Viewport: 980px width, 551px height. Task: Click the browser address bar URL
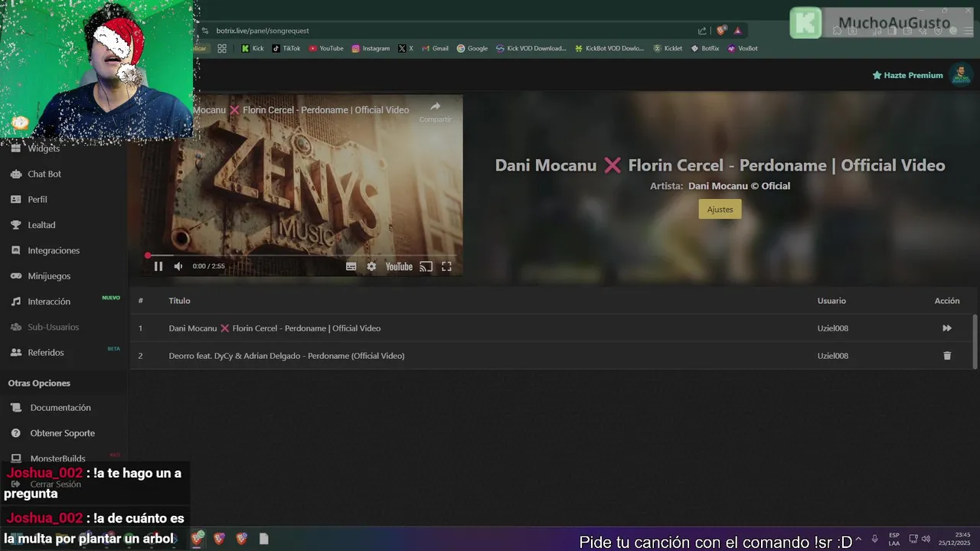tap(263, 31)
